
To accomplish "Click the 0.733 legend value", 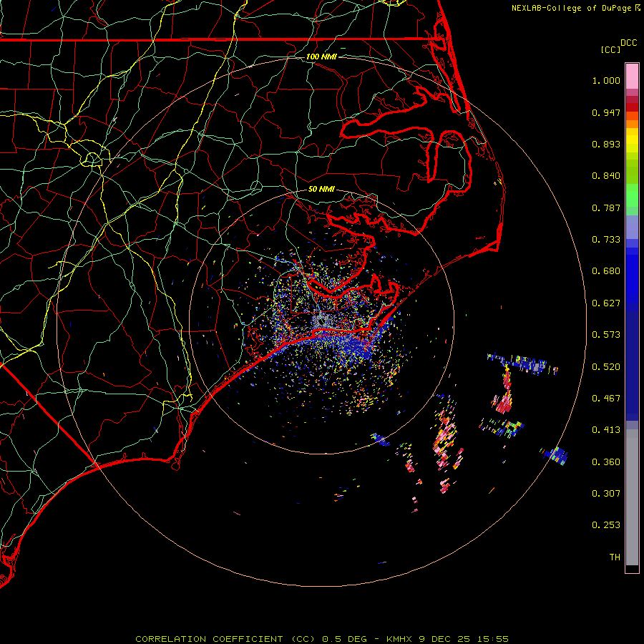I will coord(606,240).
